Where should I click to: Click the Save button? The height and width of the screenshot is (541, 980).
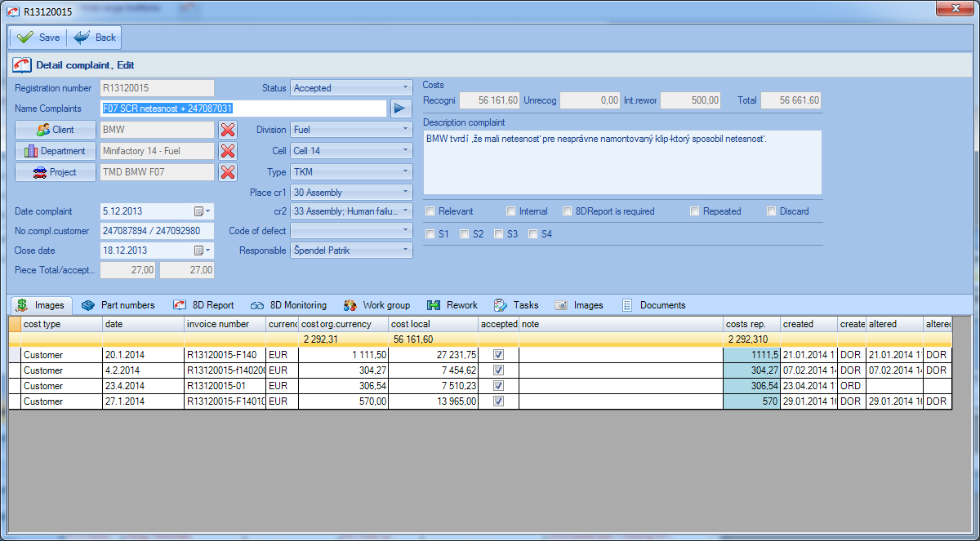(37, 37)
